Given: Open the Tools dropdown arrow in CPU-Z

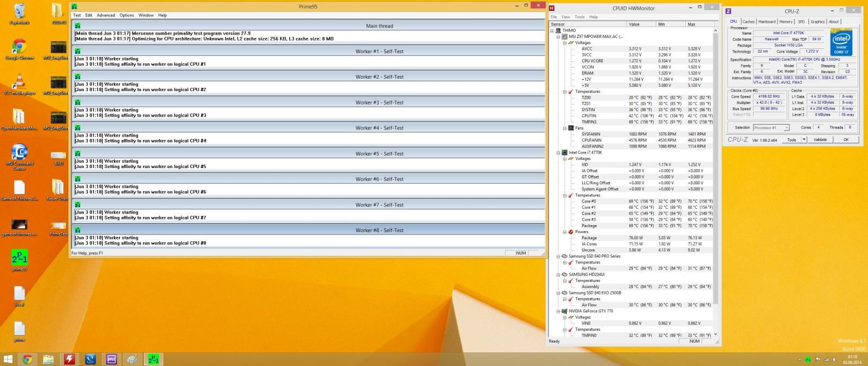Looking at the screenshot, I should [804, 139].
